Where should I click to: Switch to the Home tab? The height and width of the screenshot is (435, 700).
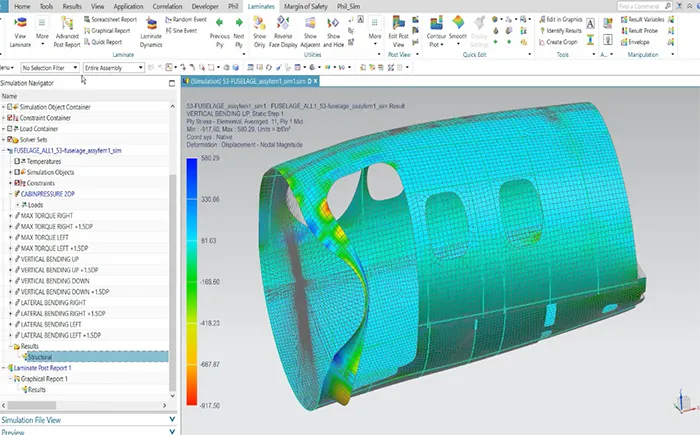click(22, 6)
